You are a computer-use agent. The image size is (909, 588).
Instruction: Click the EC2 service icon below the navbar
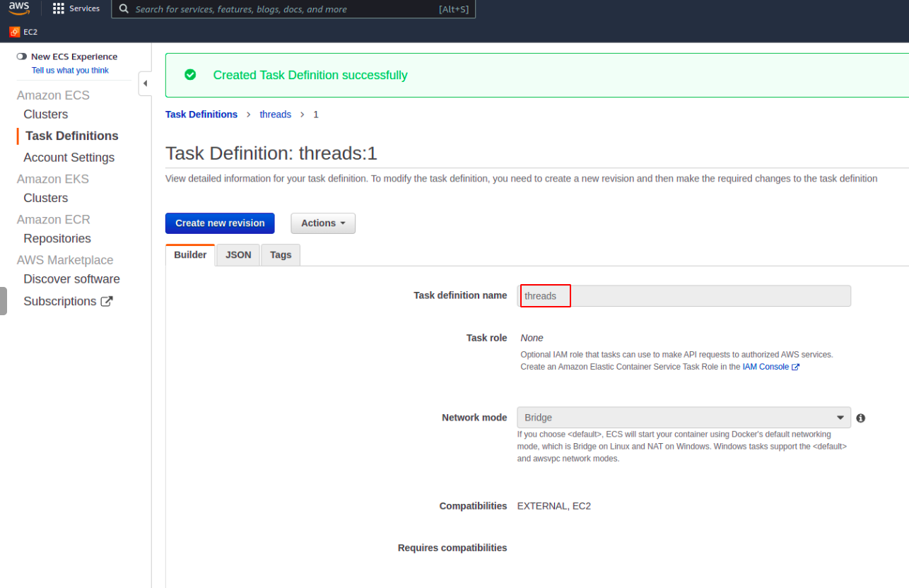coord(14,32)
